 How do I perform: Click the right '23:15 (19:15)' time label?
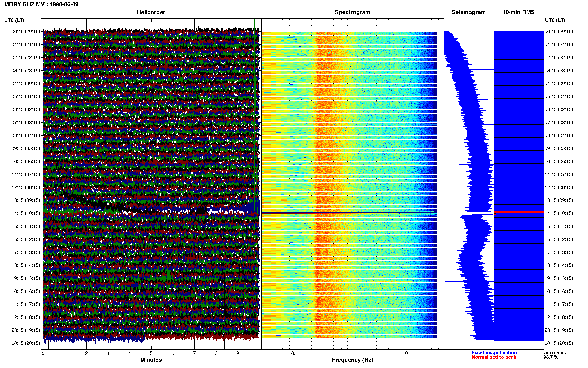(x=559, y=330)
